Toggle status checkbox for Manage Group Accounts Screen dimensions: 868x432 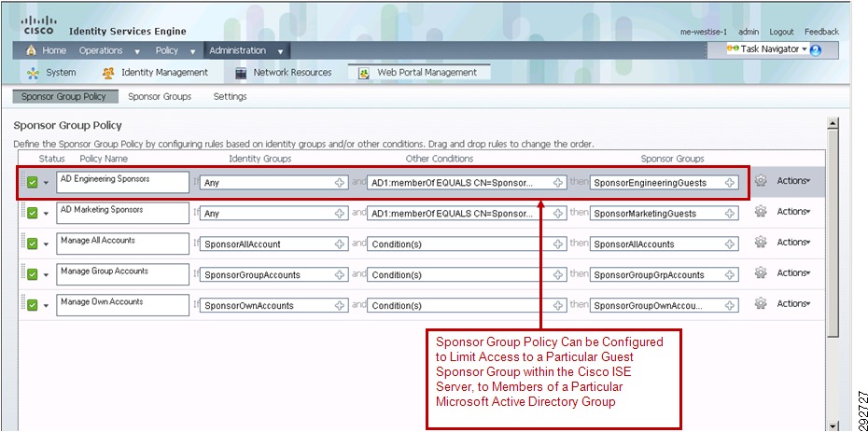coord(32,274)
